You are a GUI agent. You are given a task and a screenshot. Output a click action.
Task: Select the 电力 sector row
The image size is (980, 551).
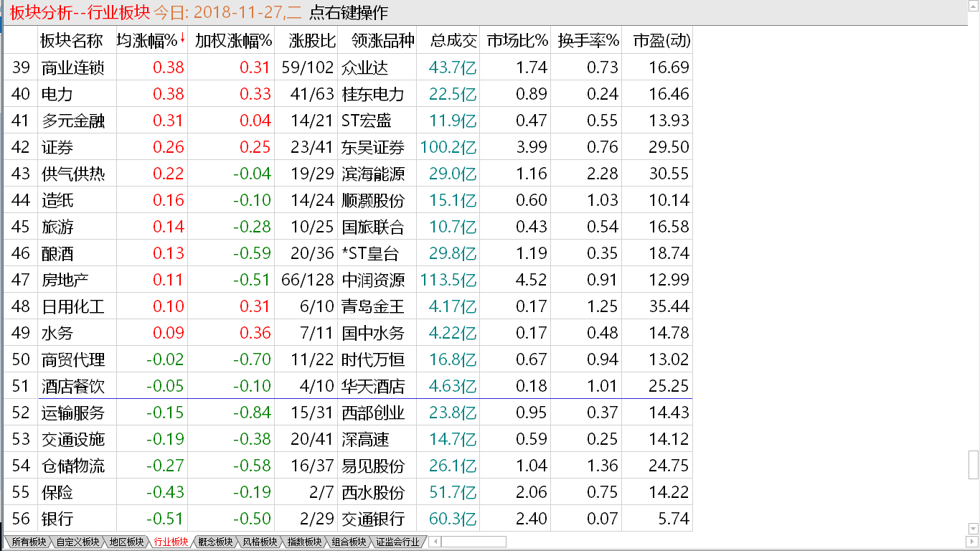click(347, 94)
